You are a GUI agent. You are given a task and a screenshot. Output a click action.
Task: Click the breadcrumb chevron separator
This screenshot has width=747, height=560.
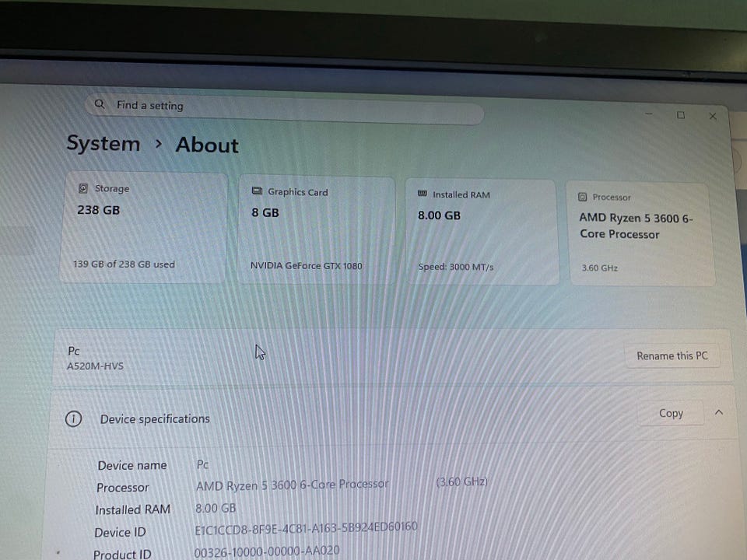point(159,143)
